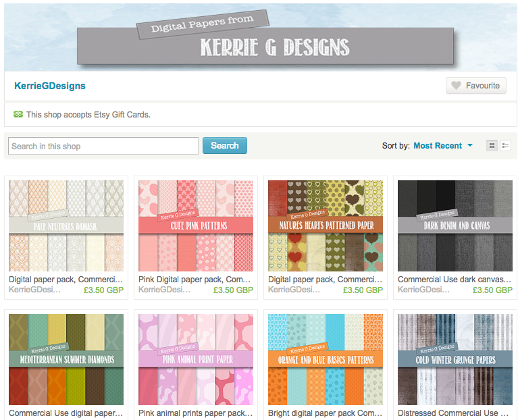The height and width of the screenshot is (420, 518).
Task: Open the Pink Animal Print Paper thumbnail
Action: pos(196,360)
